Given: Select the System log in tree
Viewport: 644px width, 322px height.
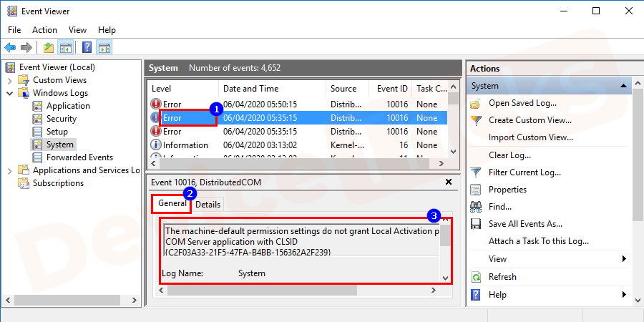Looking at the screenshot, I should (60, 145).
